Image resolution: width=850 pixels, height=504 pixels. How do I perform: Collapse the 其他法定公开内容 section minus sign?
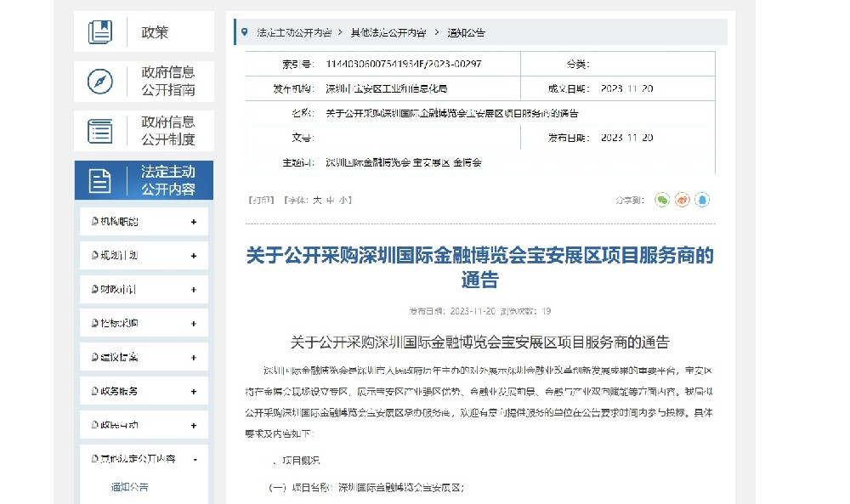195,460
